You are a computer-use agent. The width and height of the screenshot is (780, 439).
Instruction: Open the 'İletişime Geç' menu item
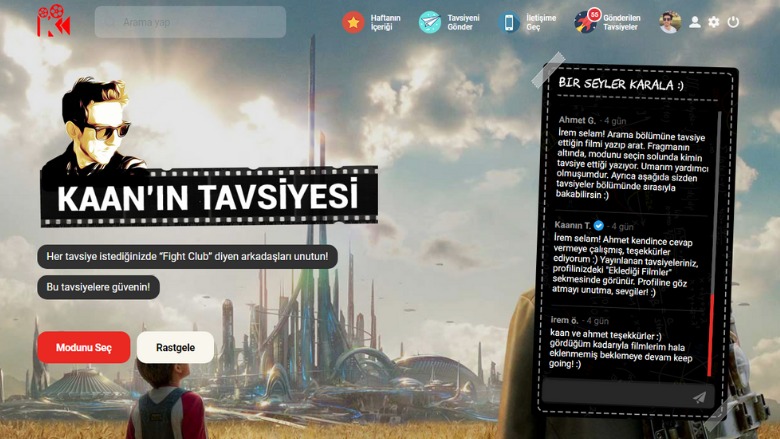click(x=541, y=22)
